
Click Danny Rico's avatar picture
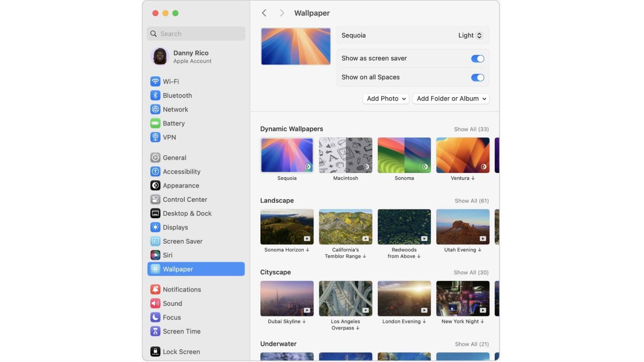(x=160, y=56)
